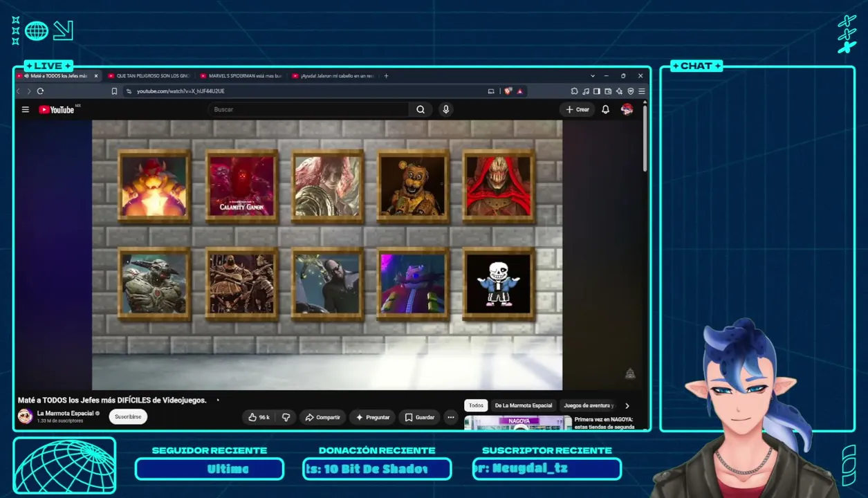The image size is (868, 498).
Task: Show next filter chips arrow
Action: [x=627, y=406]
